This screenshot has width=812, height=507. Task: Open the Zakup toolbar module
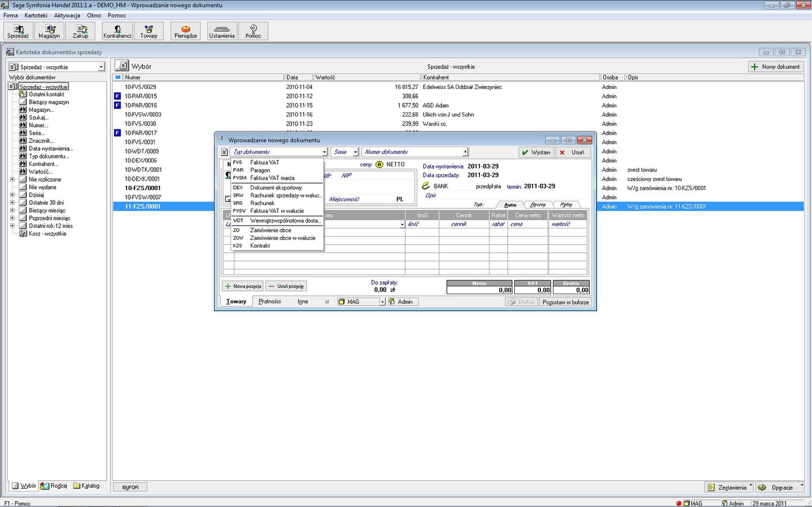pos(81,31)
